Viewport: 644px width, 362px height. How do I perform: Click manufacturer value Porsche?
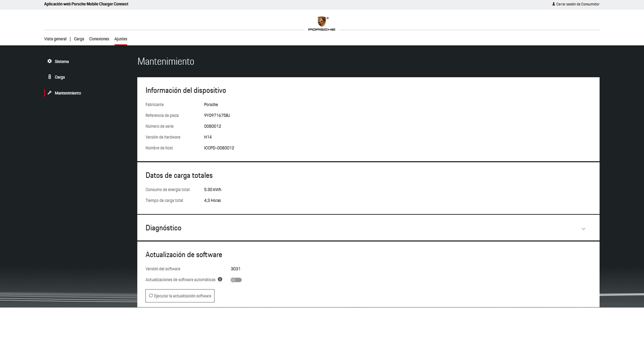coord(211,105)
